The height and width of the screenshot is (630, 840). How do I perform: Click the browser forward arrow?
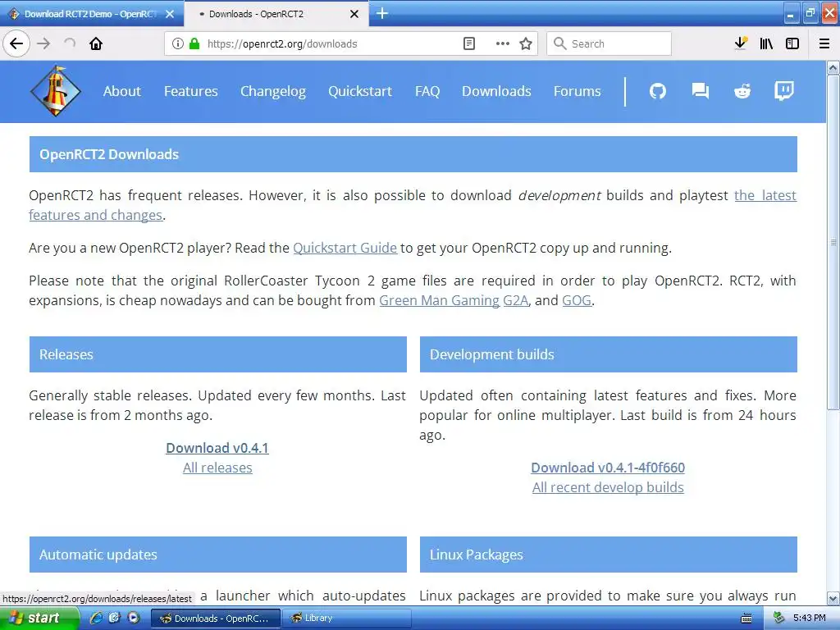[x=44, y=44]
